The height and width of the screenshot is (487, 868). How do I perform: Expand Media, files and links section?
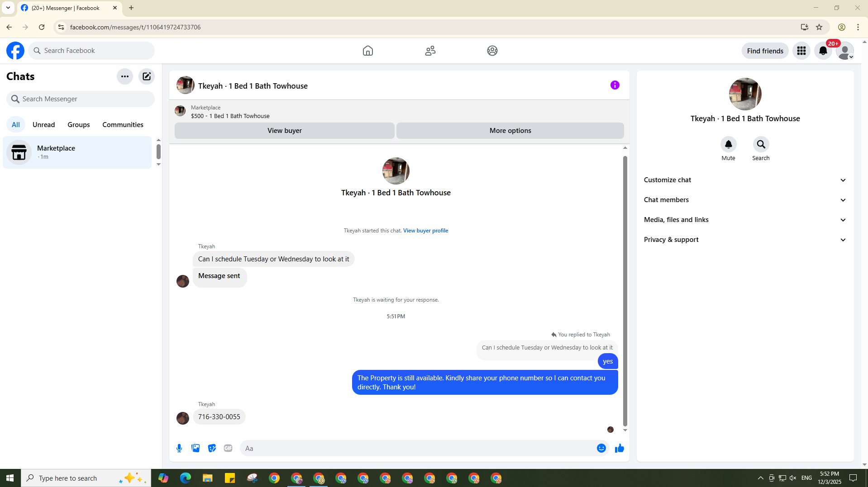coord(745,220)
